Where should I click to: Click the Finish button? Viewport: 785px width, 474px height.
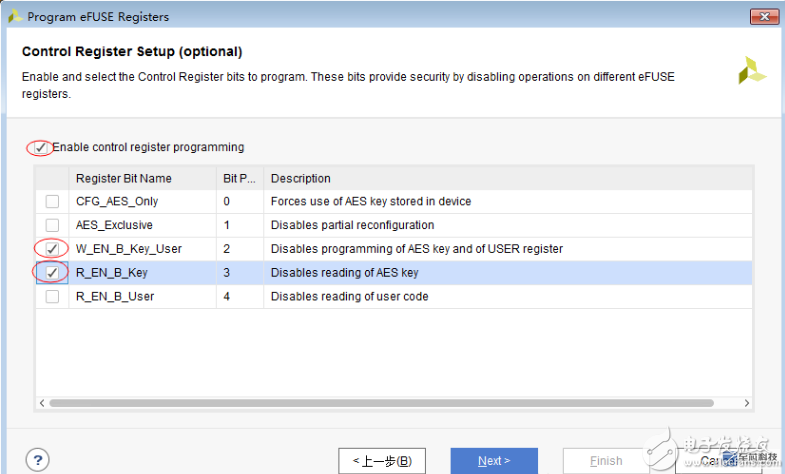tap(606, 461)
